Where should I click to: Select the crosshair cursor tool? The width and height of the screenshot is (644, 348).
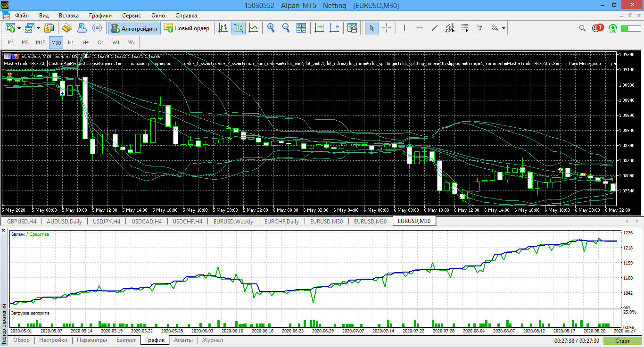point(387,28)
